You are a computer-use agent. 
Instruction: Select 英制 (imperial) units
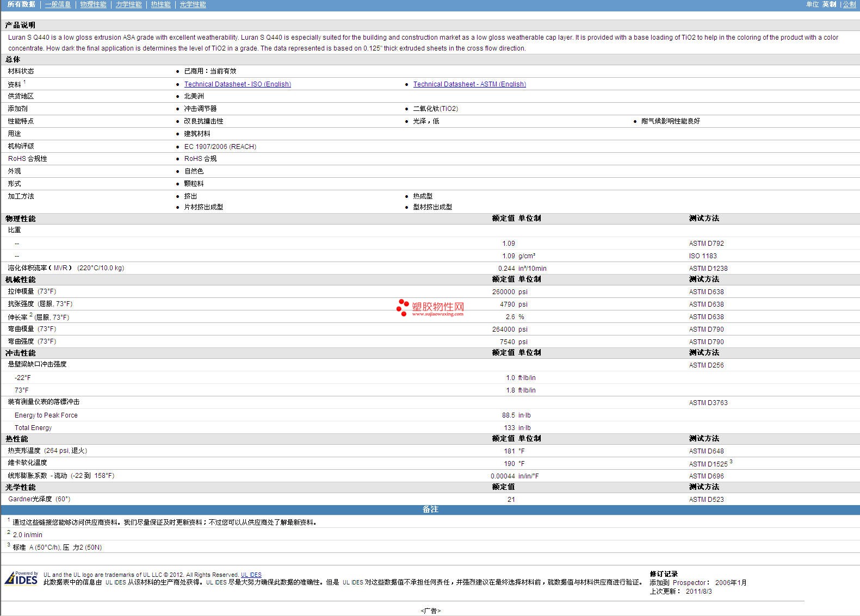point(829,4)
